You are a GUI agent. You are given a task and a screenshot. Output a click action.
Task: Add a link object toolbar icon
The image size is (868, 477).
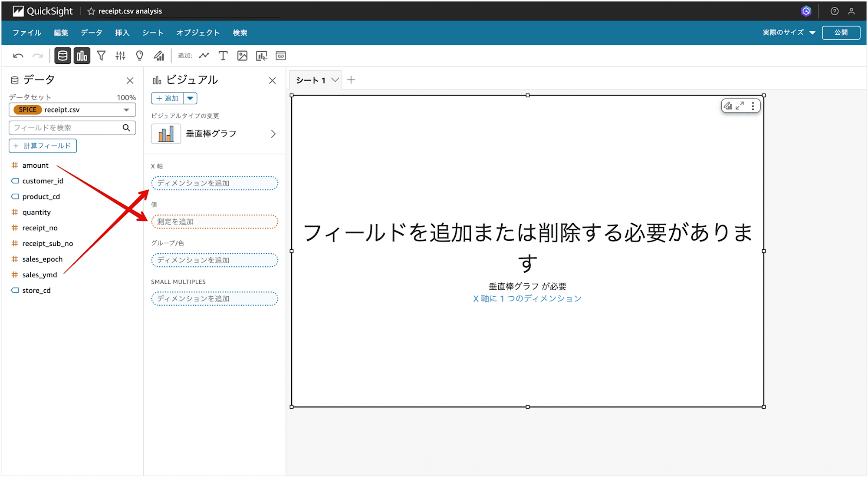click(281, 56)
